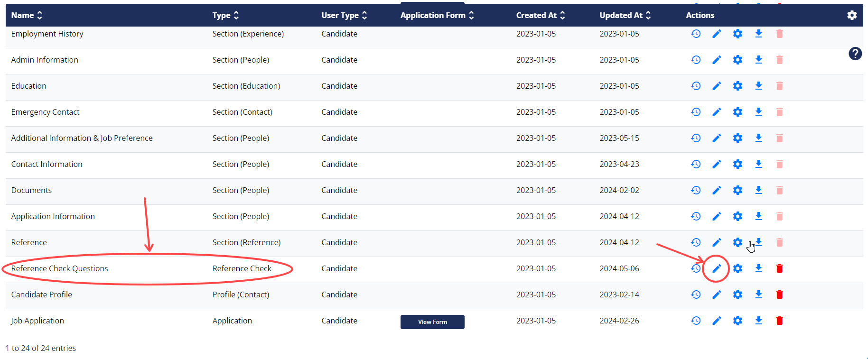Image resolution: width=868 pixels, height=359 pixels.
Task: Sort by Created At column
Action: (x=541, y=15)
